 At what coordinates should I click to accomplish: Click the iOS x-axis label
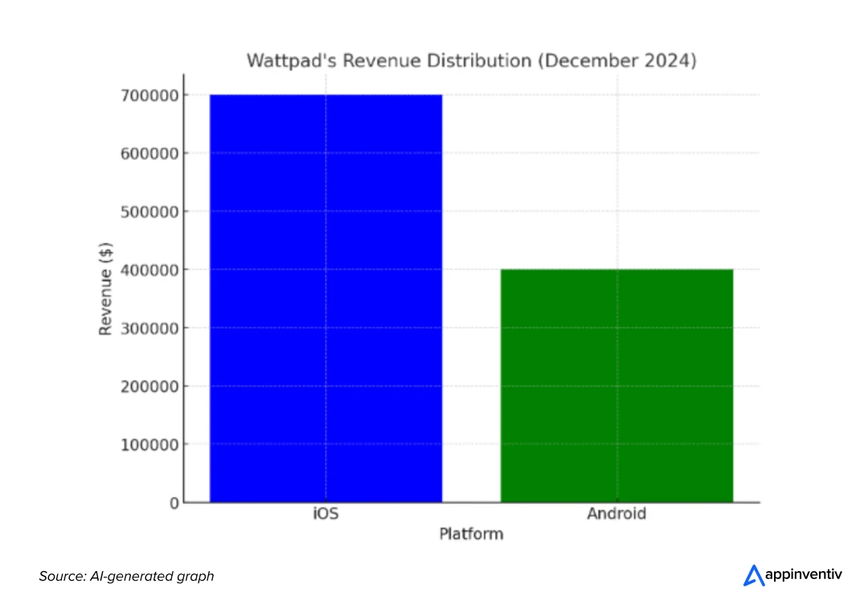click(x=325, y=514)
